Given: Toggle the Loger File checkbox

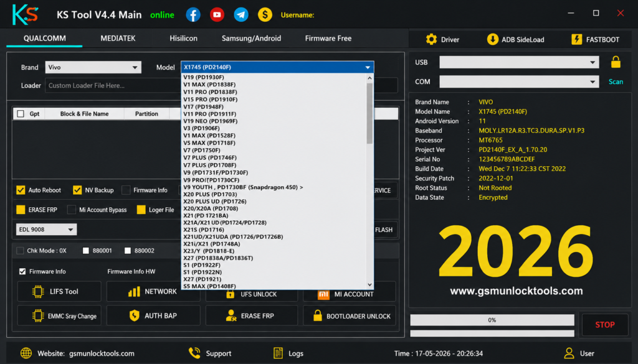Looking at the screenshot, I should 141,210.
